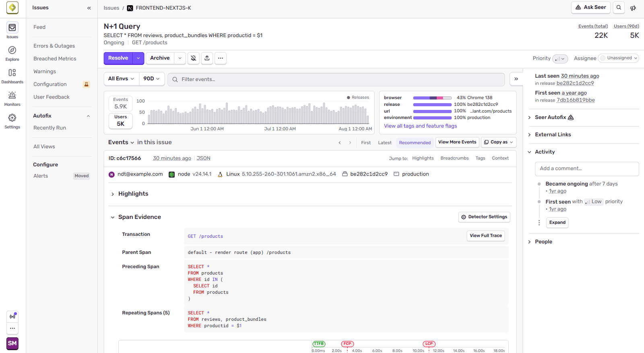Mute notifications with the bell-slash icon
This screenshot has height=353, width=644.
point(194,58)
